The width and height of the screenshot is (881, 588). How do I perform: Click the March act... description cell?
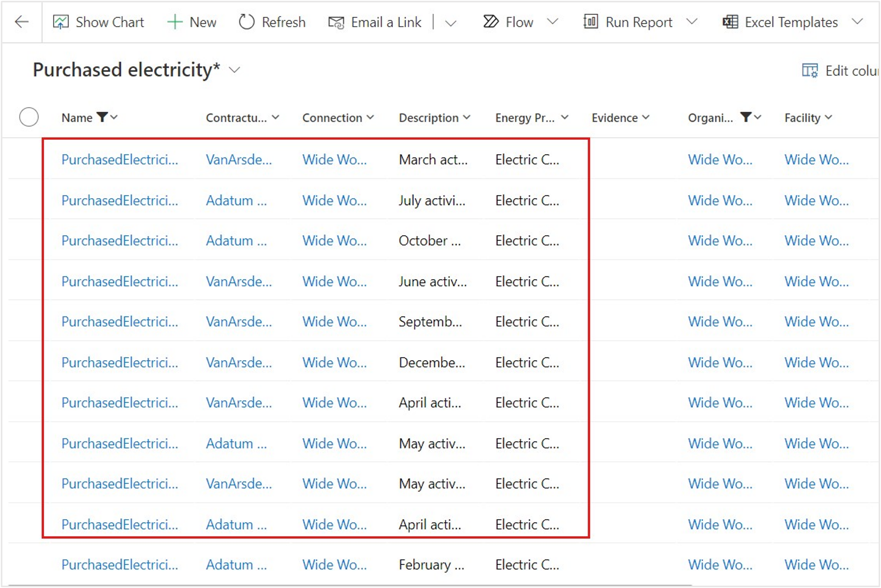point(433,160)
